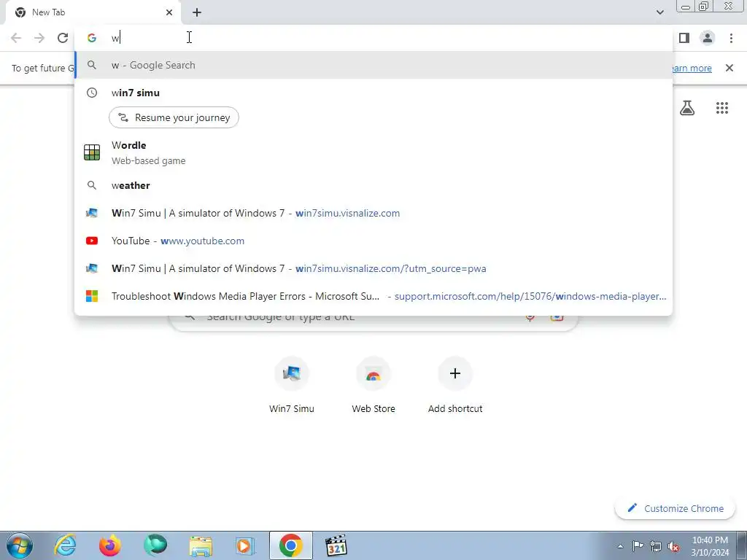Select the 'w - Google Search' suggestion
The image size is (747, 560).
click(x=373, y=65)
